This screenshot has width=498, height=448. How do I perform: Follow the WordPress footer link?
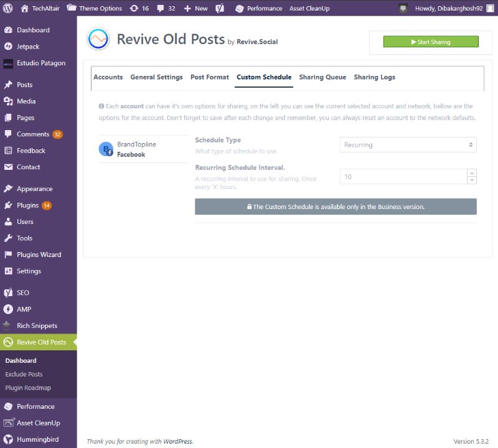pyautogui.click(x=177, y=441)
